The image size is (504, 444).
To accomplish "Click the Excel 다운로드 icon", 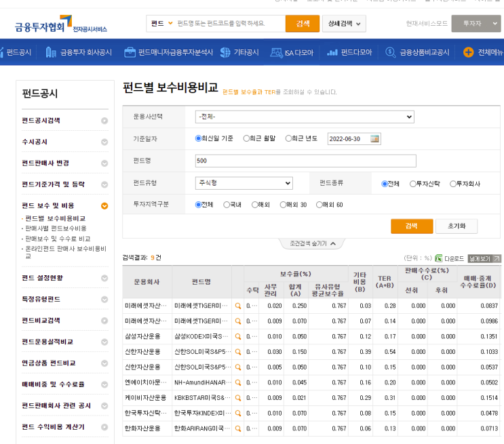I will coord(439,258).
